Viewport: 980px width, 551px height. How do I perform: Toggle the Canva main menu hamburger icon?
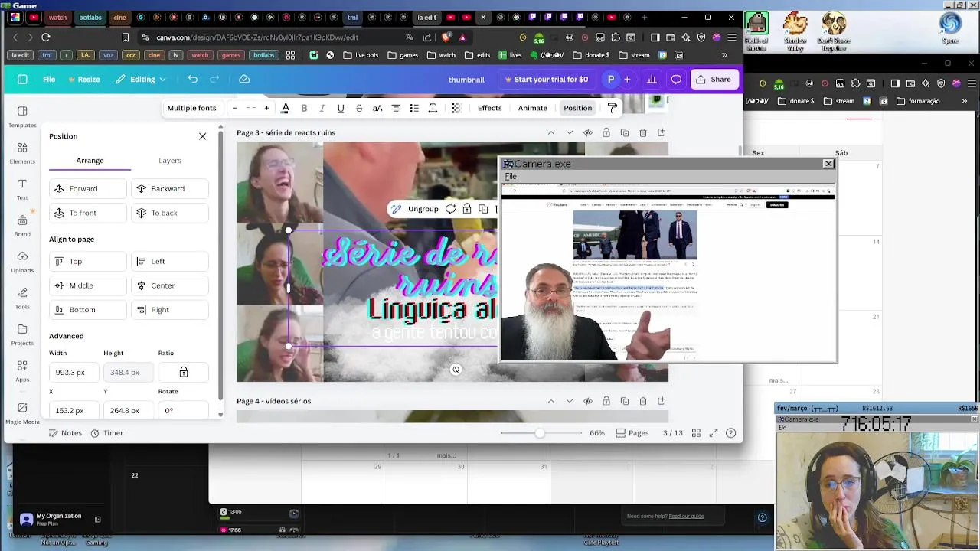[22, 79]
